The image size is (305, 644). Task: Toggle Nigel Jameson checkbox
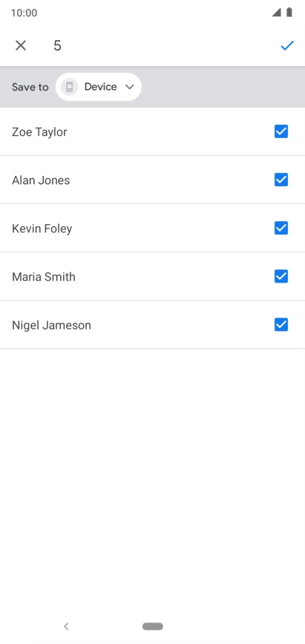tap(281, 324)
